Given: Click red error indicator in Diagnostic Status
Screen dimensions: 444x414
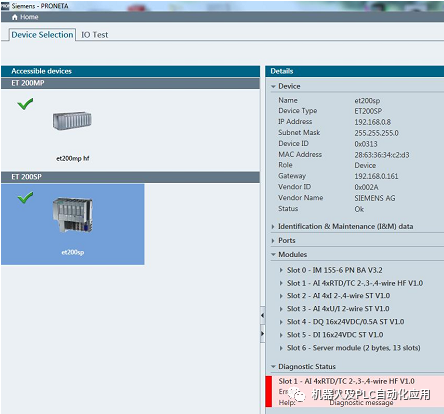Looking at the screenshot, I should click(269, 391).
